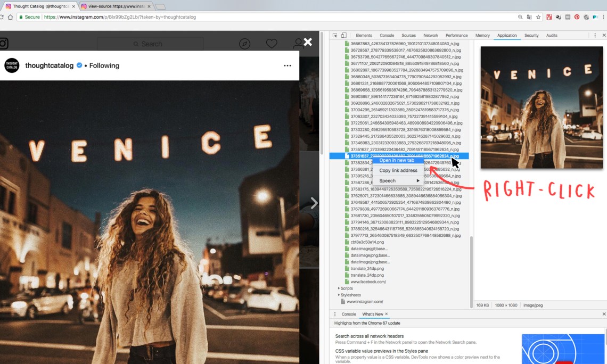Switch to the drawer Console tab

348,314
